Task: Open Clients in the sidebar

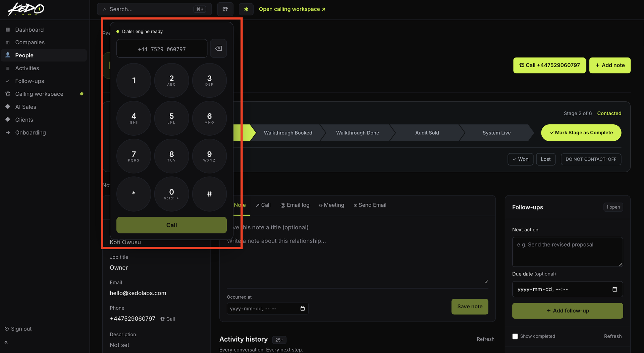Action: pyautogui.click(x=44, y=120)
